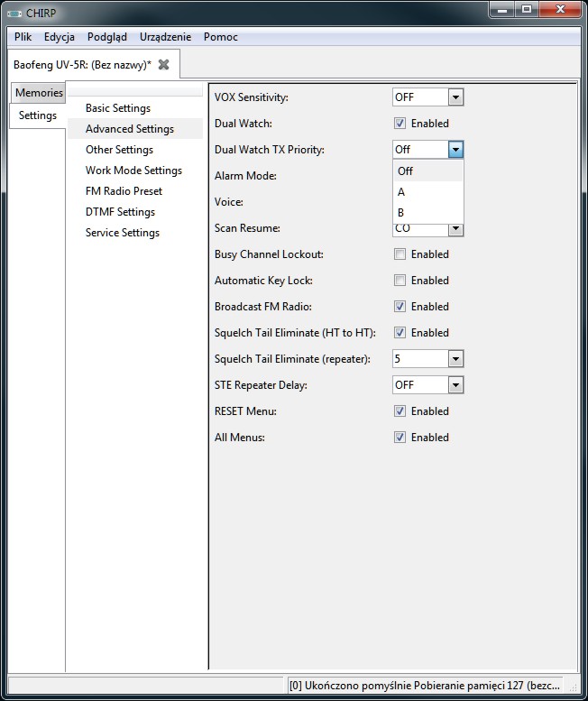Open VOX Sensitivity dropdown arrow
Screen dimensions: 588x701
(x=455, y=97)
